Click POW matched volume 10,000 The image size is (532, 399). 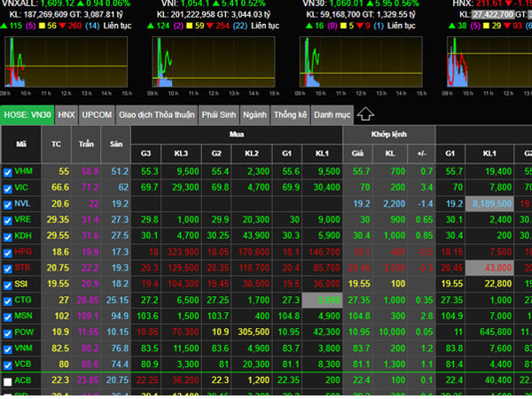[392, 332]
